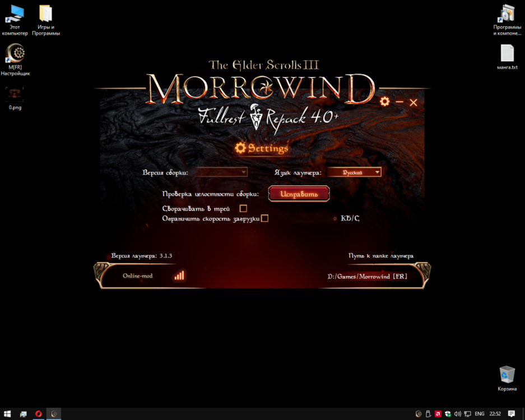Select the 0.png image file
This screenshot has height=420, width=525.
[15, 94]
